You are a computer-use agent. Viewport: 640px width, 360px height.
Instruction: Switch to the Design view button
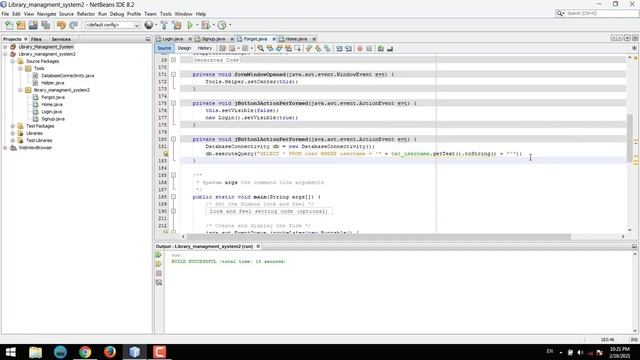coord(184,49)
